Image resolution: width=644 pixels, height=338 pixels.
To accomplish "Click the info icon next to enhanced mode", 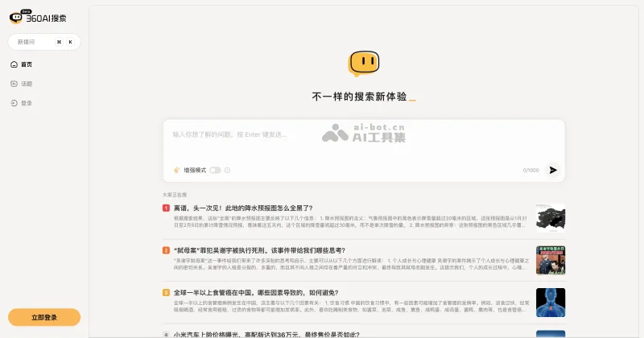I will coord(227,170).
